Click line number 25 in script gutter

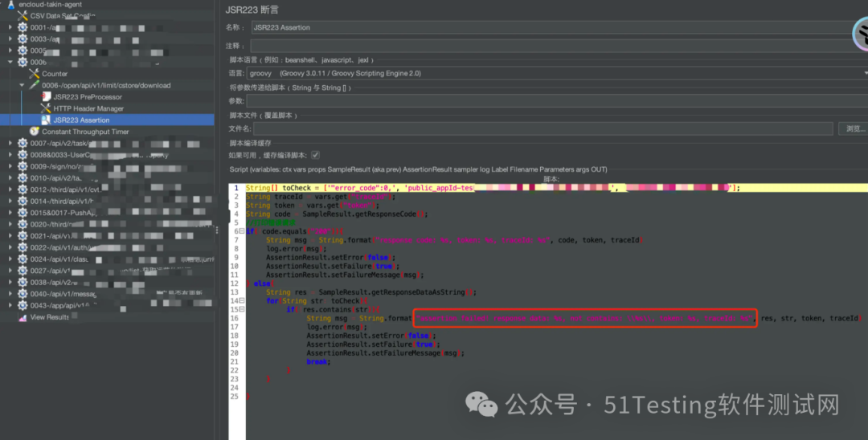(234, 397)
